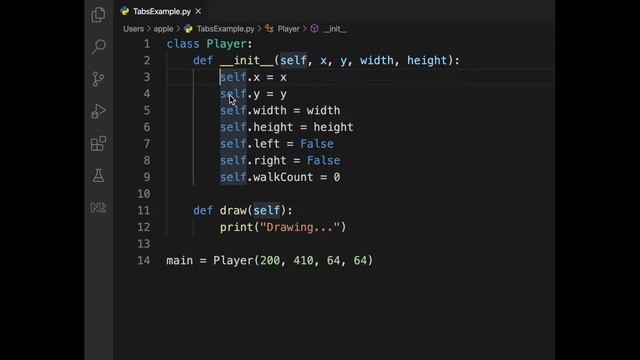The width and height of the screenshot is (640, 360).
Task: Click the __init__ method breadcrumb
Action: click(335, 29)
